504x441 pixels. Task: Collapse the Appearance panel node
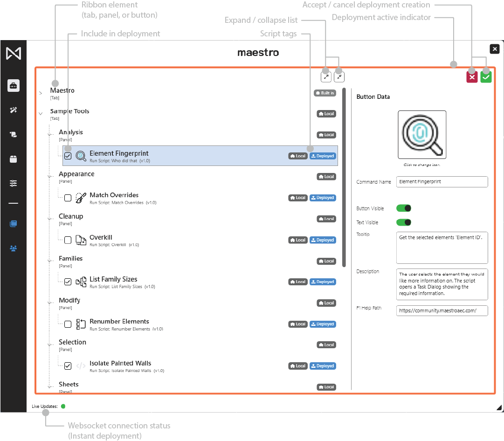[x=49, y=177]
